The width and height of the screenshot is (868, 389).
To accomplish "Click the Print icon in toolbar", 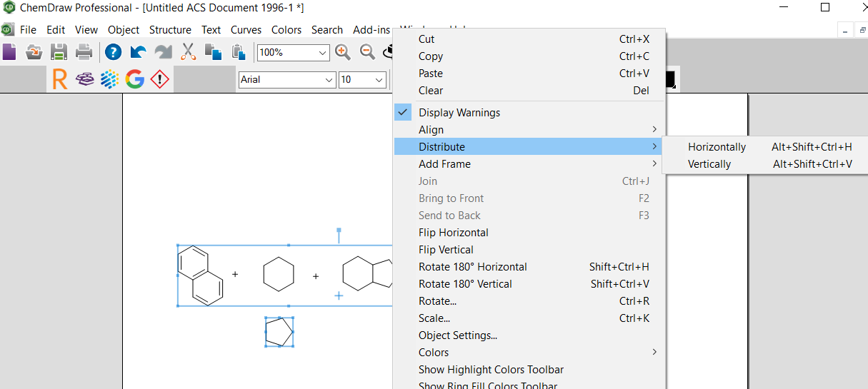I will [84, 52].
